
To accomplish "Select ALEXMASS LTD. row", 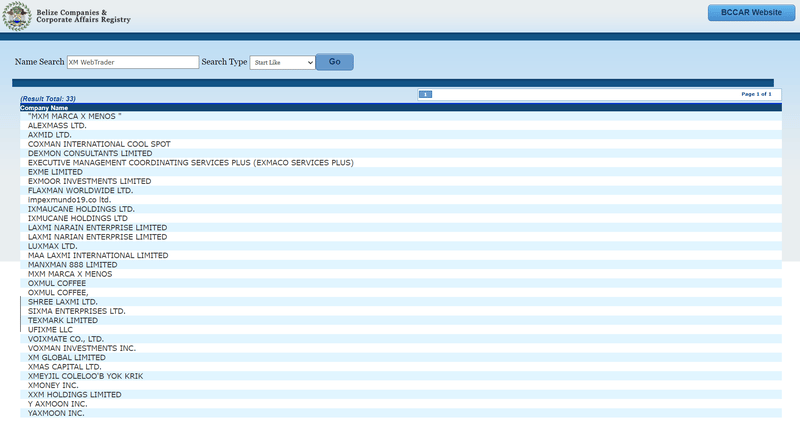I will pyautogui.click(x=401, y=126).
